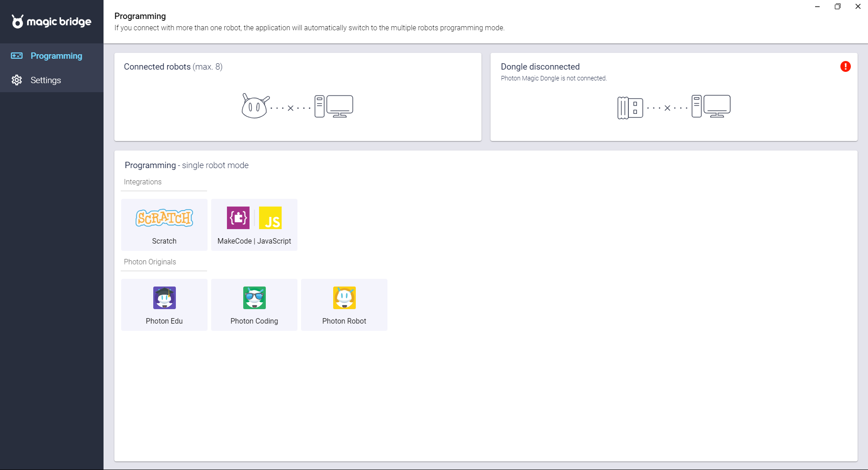The image size is (868, 470).
Task: Click the Integrations section label
Action: [x=142, y=182]
